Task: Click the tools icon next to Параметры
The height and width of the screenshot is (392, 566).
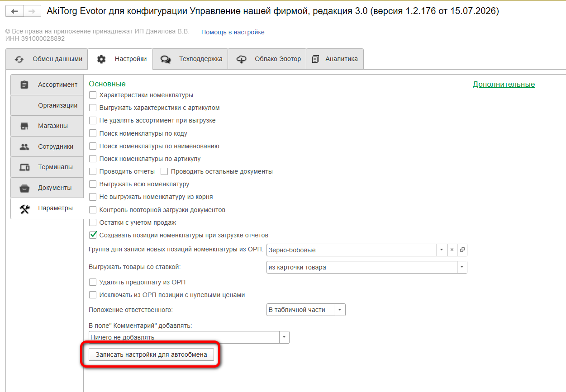Action: pyautogui.click(x=24, y=209)
